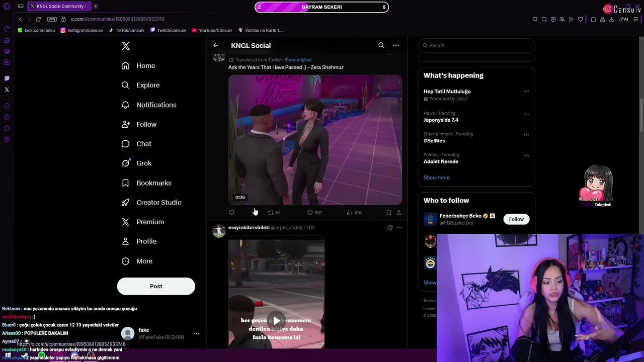Open options for Adalet Nerede trend

tap(526, 155)
